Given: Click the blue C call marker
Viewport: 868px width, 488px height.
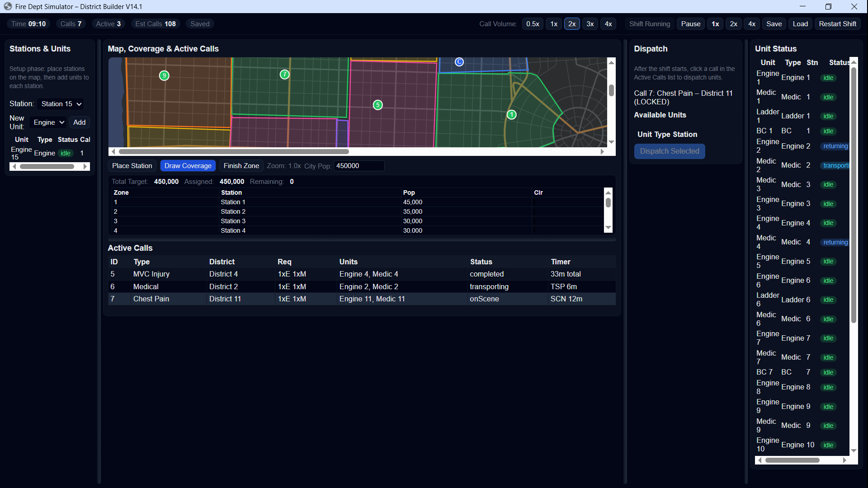Looking at the screenshot, I should 459,62.
